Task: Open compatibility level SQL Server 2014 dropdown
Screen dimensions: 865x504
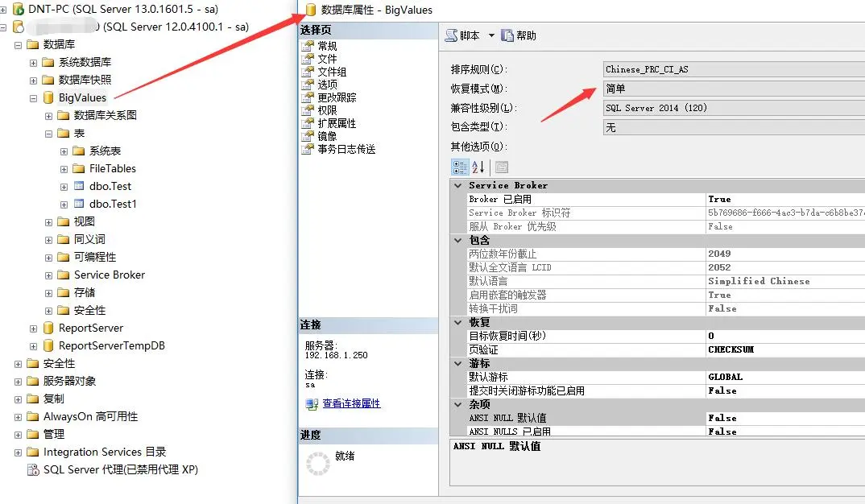Action: (735, 108)
